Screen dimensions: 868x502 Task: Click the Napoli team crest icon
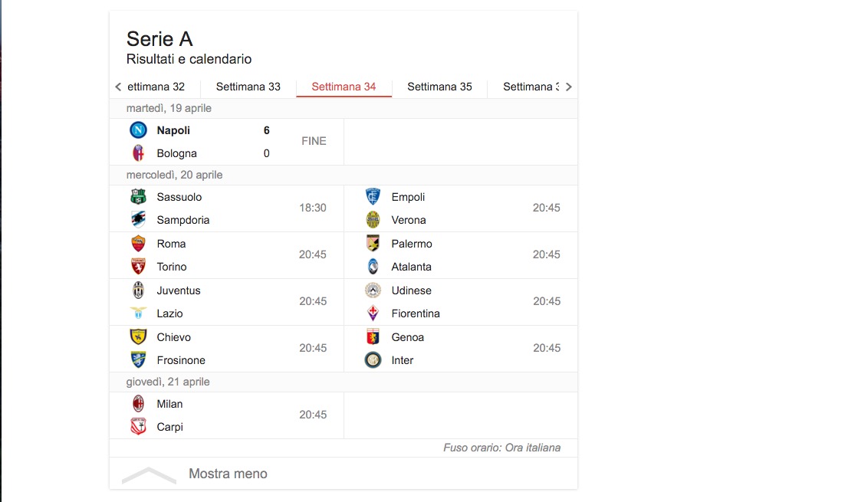[138, 130]
